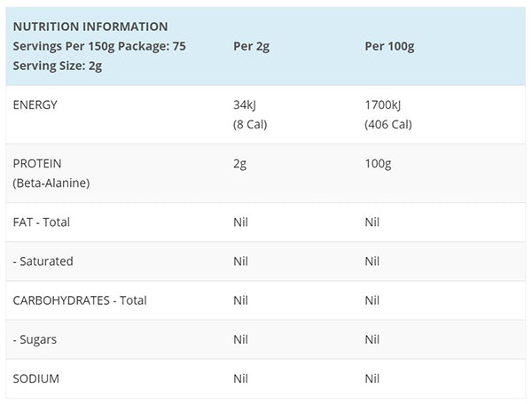Screen dimensions: 532x404
Task: Click the SODIUM row label
Action: 36,378
